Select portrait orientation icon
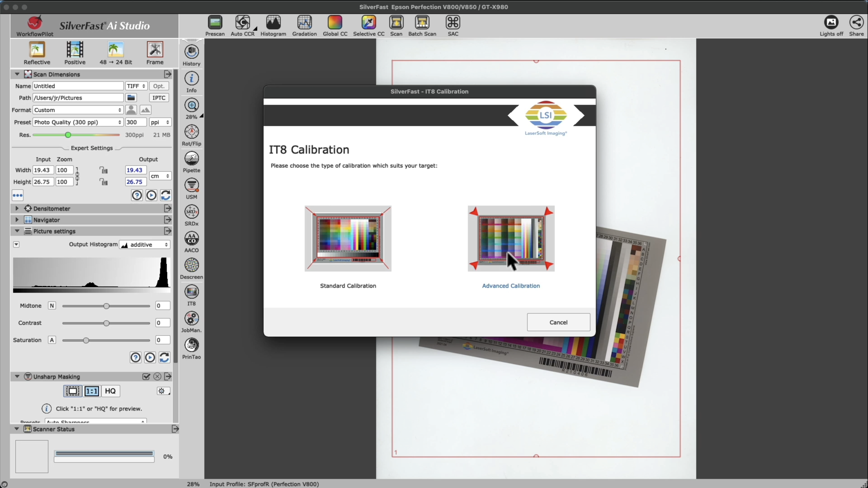This screenshot has height=488, width=868. 131,110
